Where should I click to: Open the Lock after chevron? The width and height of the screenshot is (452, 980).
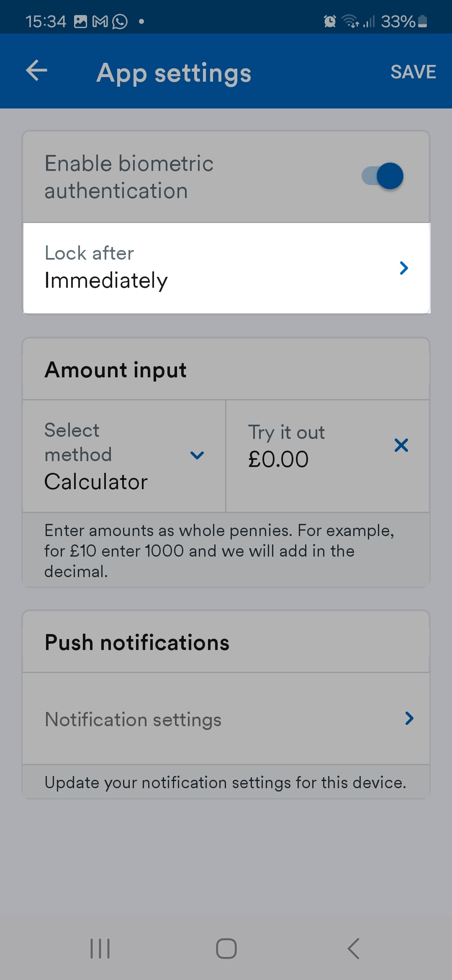(404, 268)
